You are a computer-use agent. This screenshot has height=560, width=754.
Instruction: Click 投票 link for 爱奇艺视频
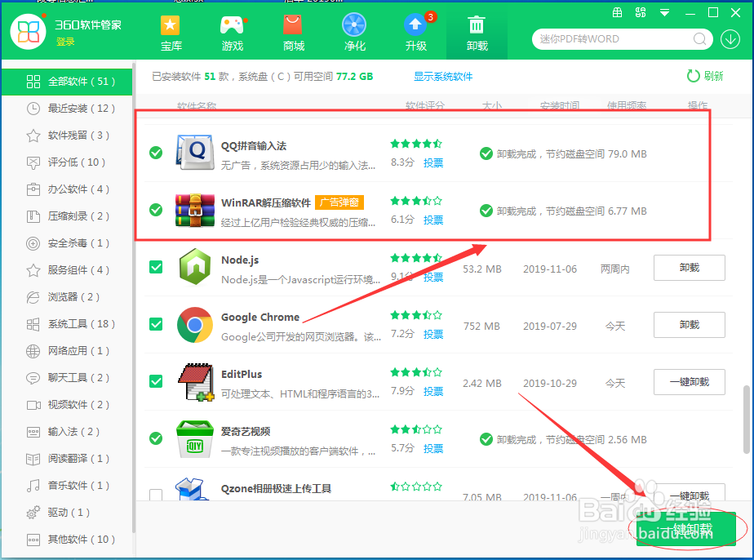point(433,448)
